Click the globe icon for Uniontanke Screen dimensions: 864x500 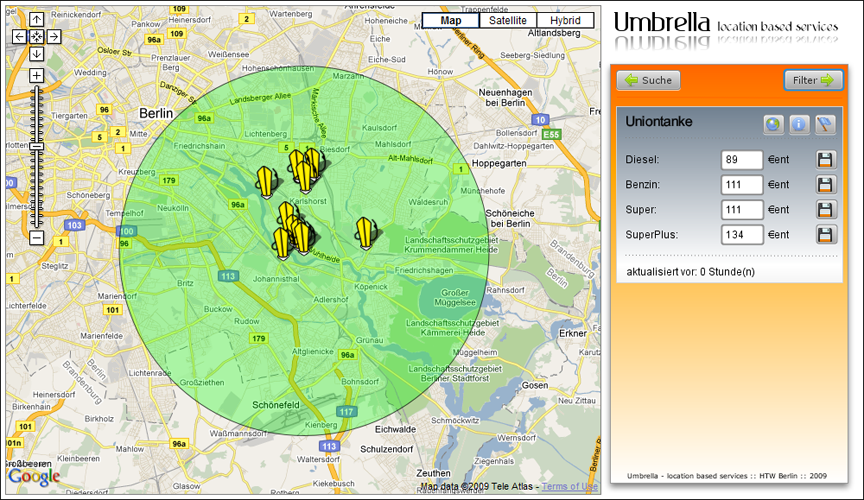coord(774,124)
